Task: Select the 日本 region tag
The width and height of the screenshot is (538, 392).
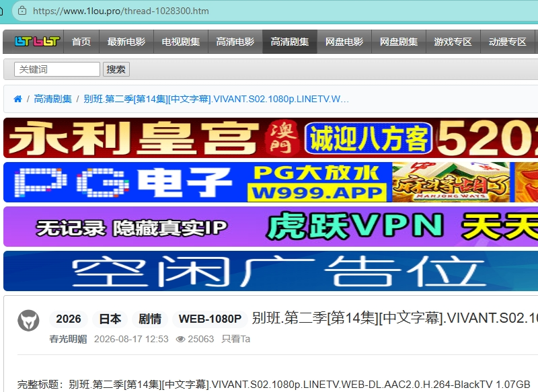Action: (x=110, y=319)
